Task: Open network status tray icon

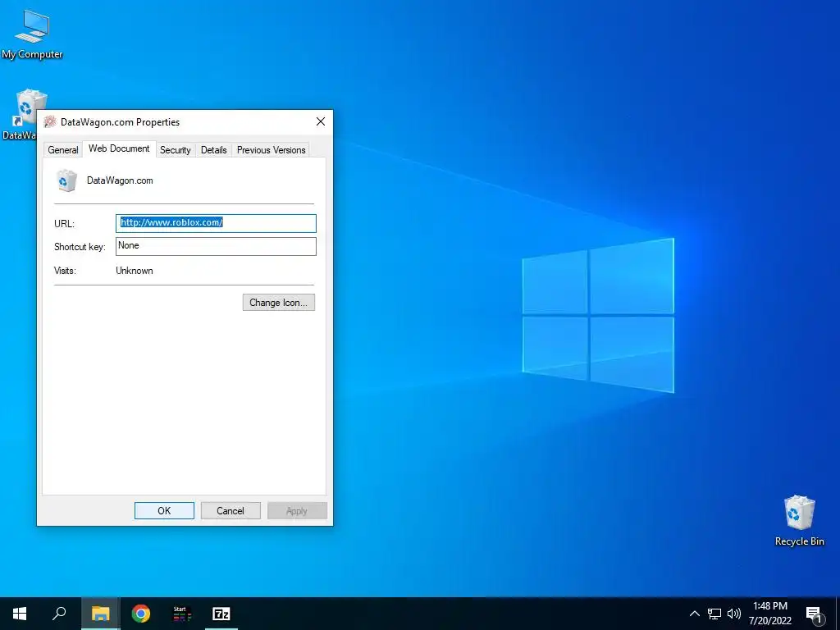Action: point(714,614)
